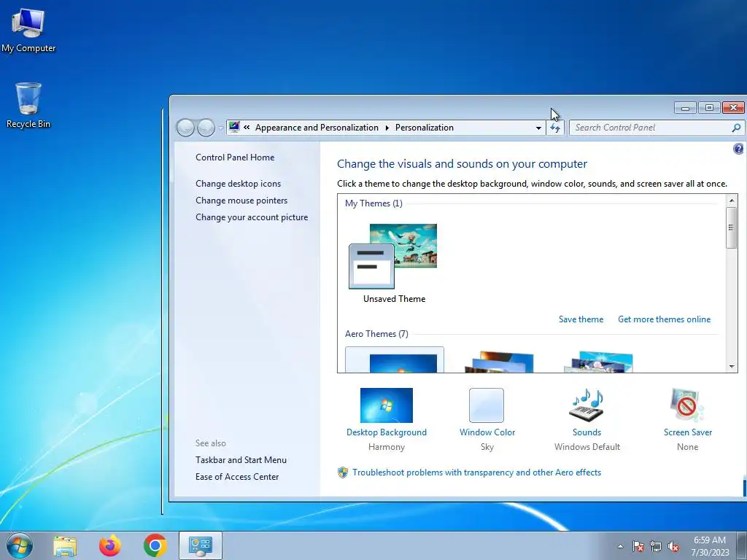Click the Window Color swatch icon

(x=487, y=405)
